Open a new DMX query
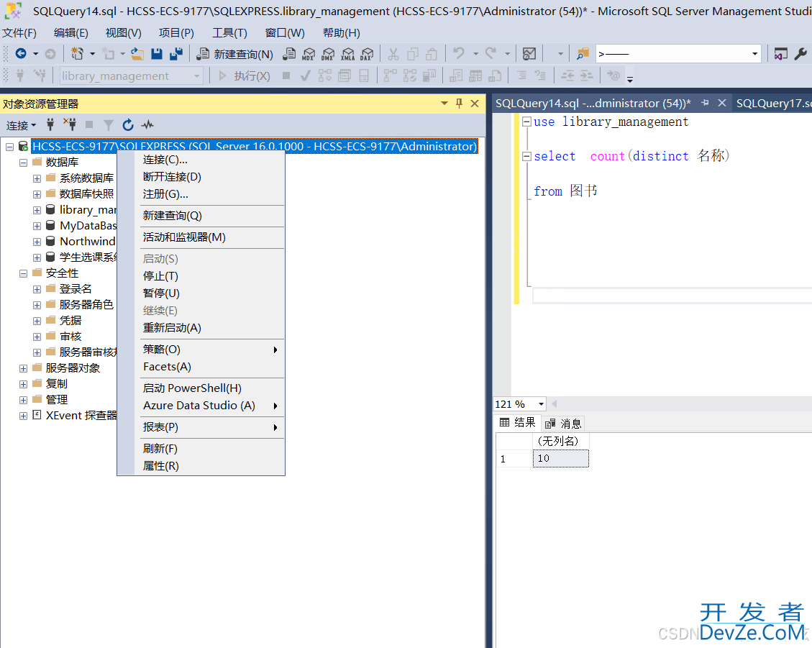 pyautogui.click(x=328, y=54)
